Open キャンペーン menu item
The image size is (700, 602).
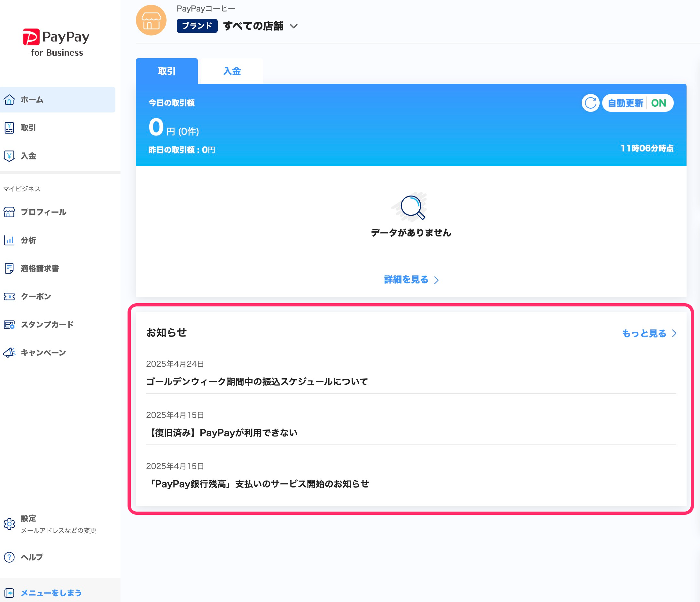(58, 352)
